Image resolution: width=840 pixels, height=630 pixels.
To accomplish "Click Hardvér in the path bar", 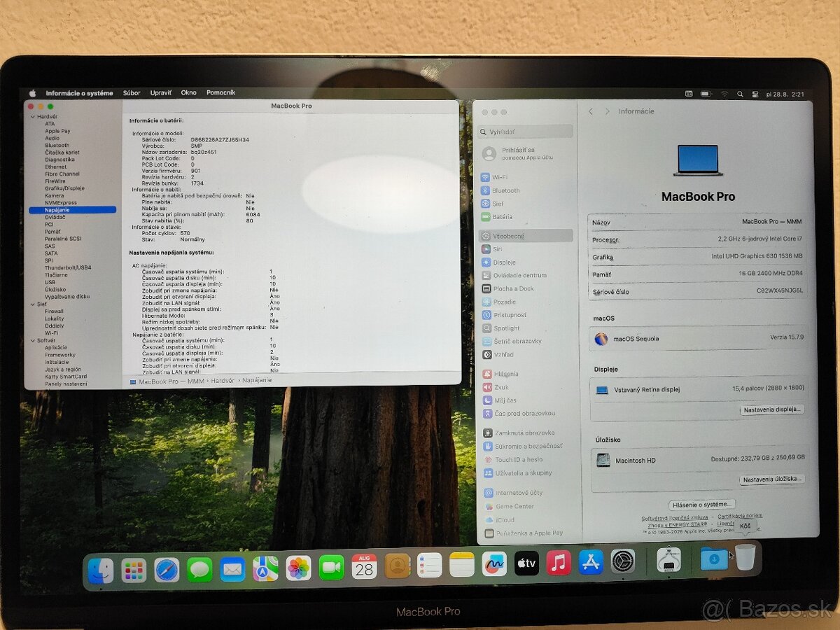I will [223, 381].
